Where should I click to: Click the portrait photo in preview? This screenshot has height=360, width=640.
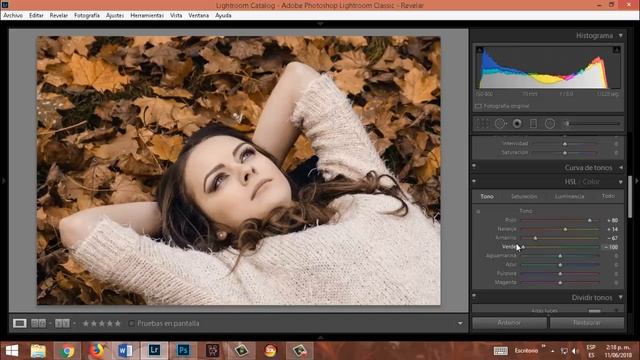click(x=239, y=171)
